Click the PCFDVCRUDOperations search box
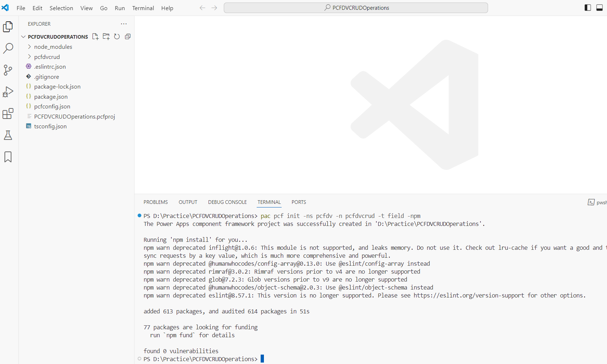This screenshot has width=607, height=364. point(356,8)
